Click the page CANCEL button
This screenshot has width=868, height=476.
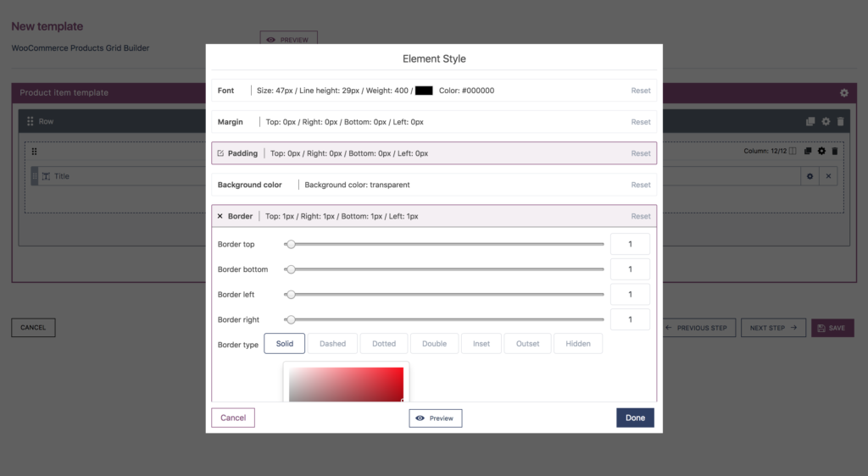pyautogui.click(x=33, y=327)
